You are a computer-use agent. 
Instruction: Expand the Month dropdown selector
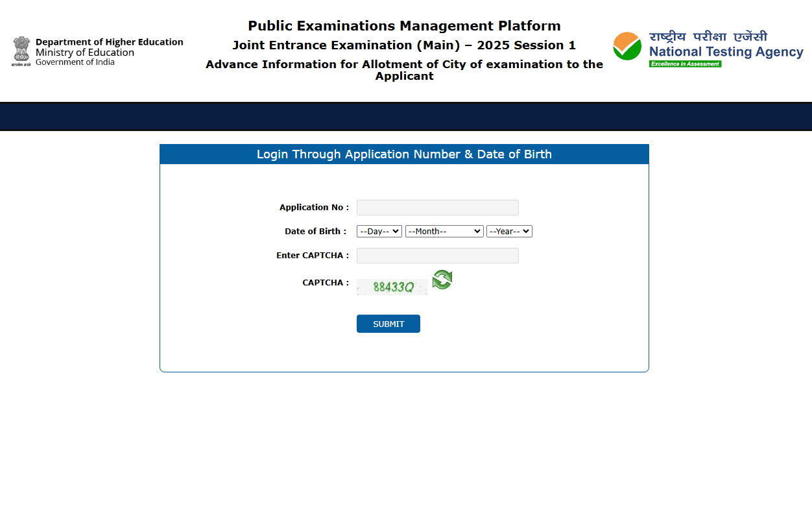(444, 232)
